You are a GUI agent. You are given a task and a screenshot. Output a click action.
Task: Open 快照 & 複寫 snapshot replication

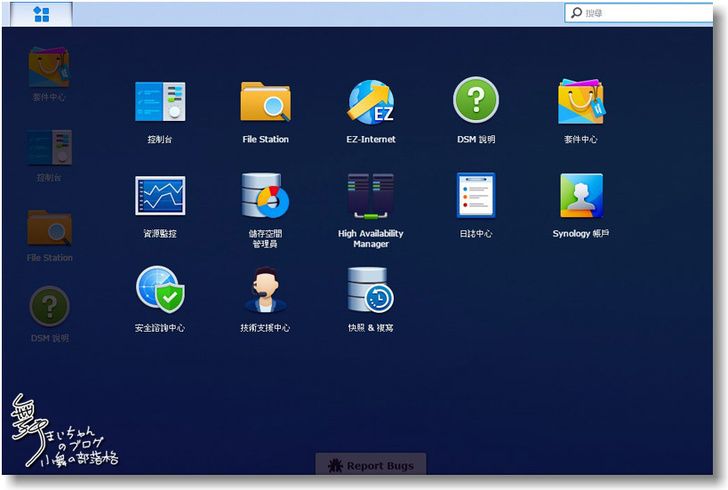coord(370,290)
